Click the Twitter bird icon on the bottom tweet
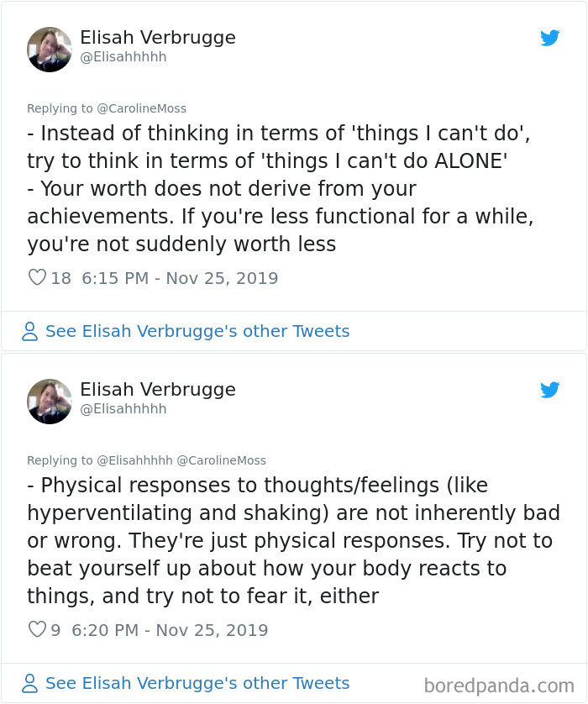588x704 pixels. pos(551,390)
